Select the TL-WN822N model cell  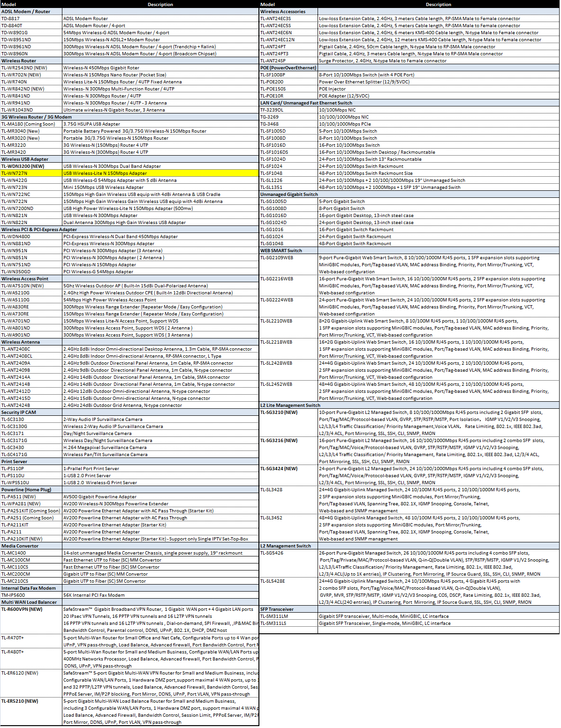click(31, 223)
